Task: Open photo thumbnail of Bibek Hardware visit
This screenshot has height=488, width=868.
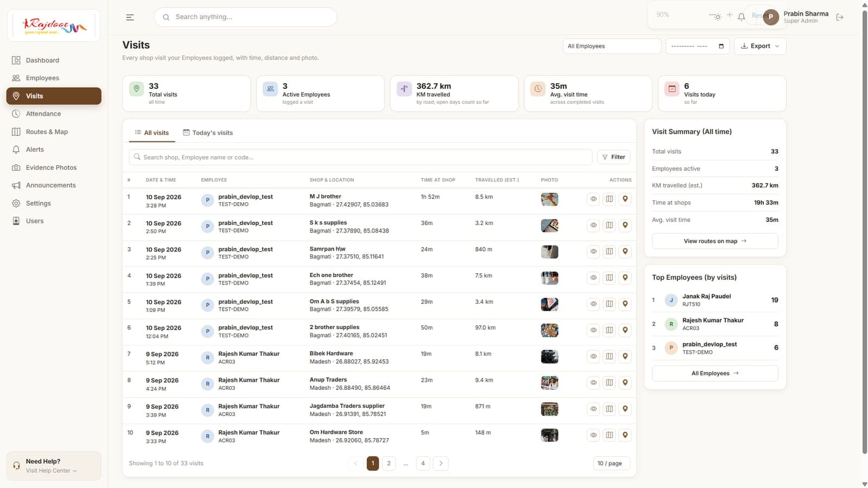Action: [550, 357]
